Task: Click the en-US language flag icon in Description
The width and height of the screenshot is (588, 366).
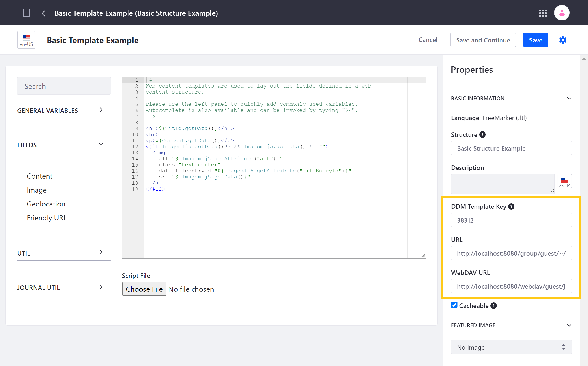Action: (x=565, y=182)
